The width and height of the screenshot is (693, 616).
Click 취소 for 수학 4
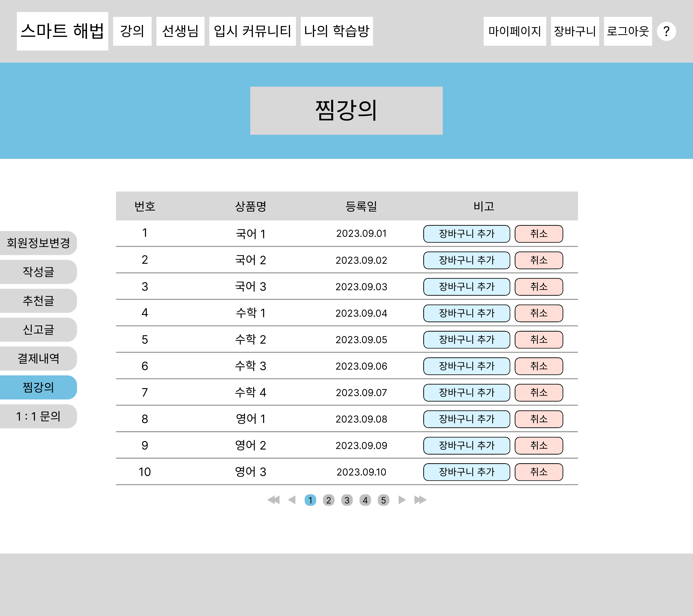(538, 392)
